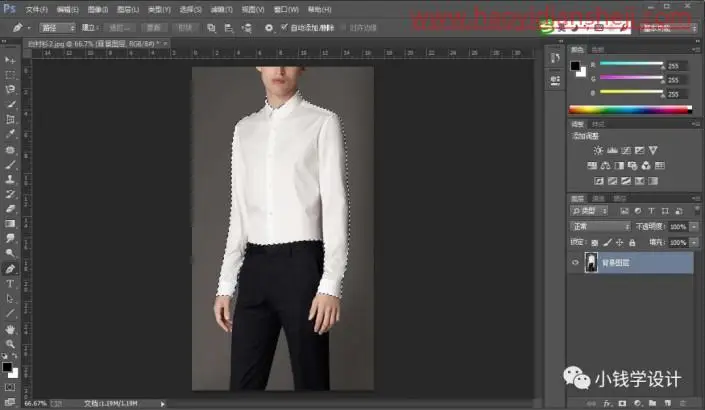Click the path alignment icon in options bar
This screenshot has width=705, height=410.
229,28
